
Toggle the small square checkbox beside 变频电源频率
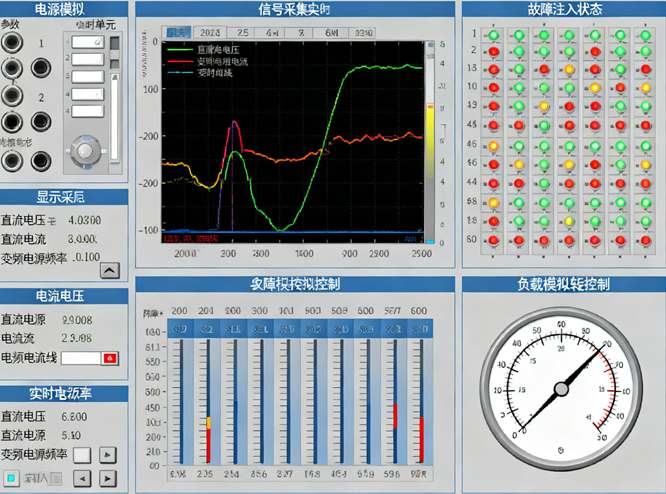83,455
